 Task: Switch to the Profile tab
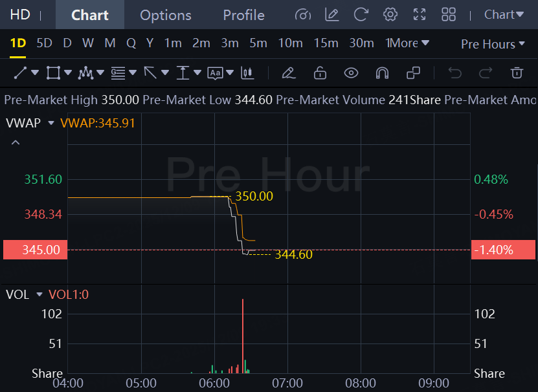(243, 15)
